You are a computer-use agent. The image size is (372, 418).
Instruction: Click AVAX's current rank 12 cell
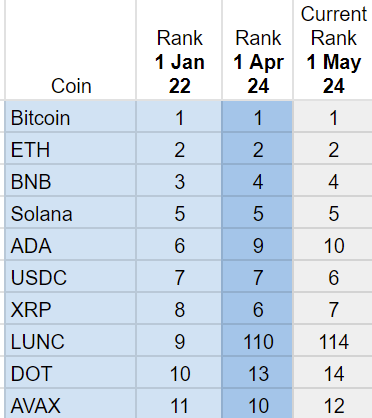(x=333, y=404)
